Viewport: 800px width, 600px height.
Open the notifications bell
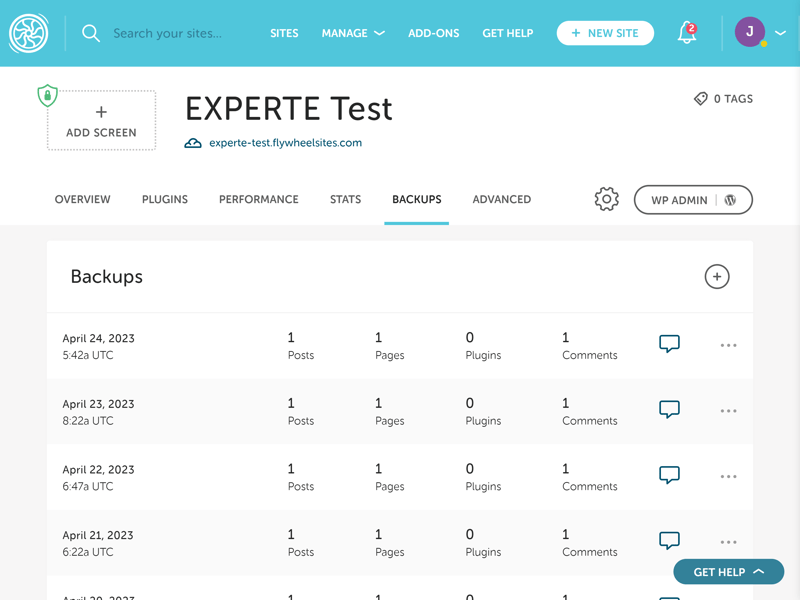(687, 33)
